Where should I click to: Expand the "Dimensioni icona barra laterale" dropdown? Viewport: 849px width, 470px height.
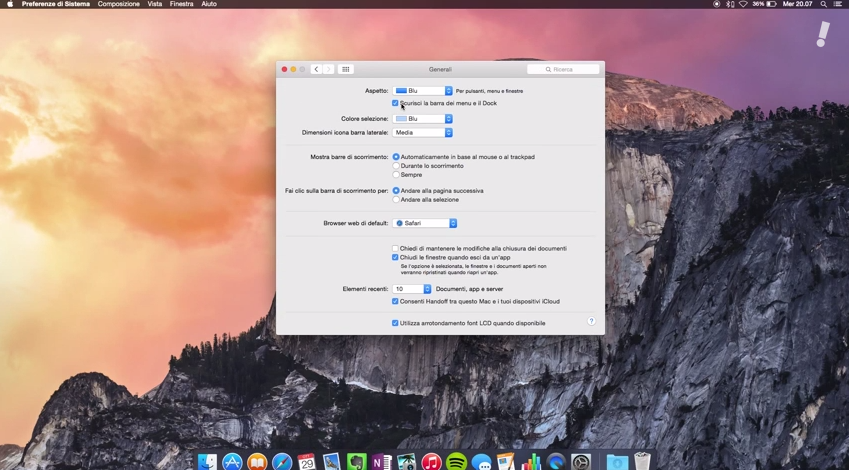click(x=423, y=132)
